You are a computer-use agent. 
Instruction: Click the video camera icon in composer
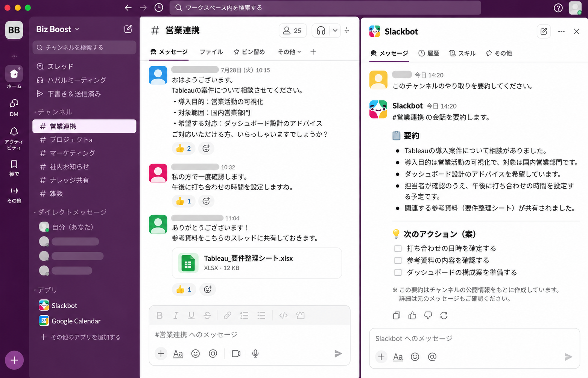236,354
